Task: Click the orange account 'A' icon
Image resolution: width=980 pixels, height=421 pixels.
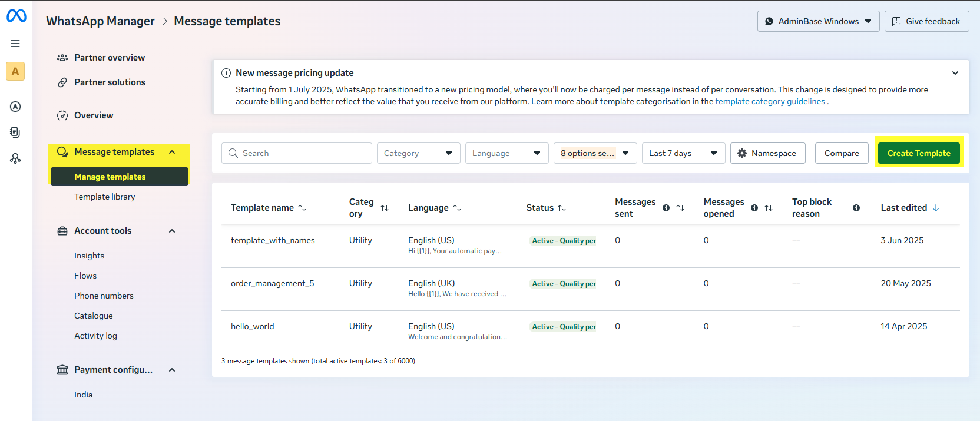Action: point(15,71)
